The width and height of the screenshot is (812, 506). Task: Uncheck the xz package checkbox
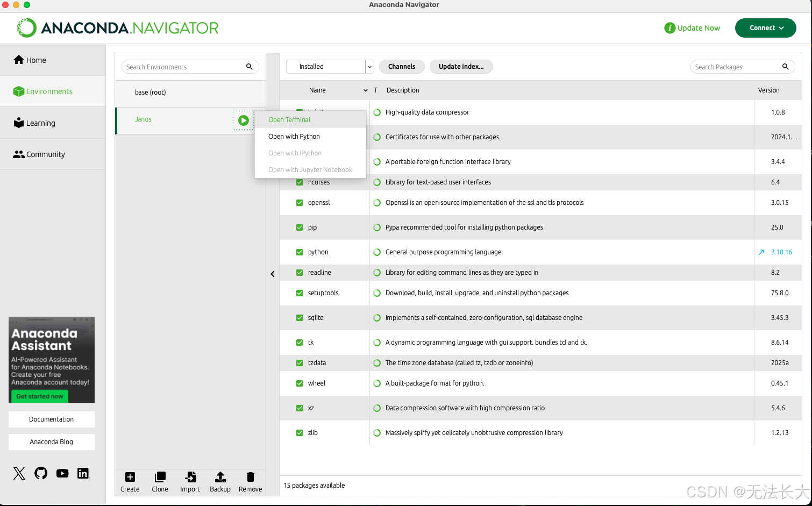click(300, 408)
